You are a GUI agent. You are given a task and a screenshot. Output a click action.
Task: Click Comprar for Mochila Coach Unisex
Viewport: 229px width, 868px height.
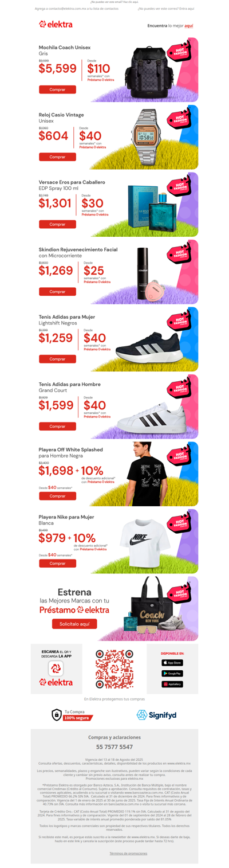click(x=57, y=89)
